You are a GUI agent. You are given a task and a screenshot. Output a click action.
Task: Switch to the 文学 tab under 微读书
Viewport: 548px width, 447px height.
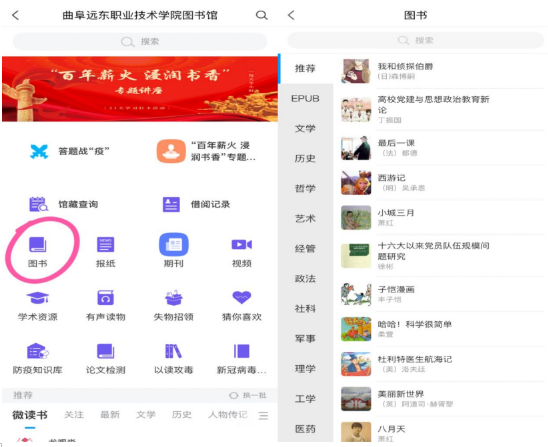146,415
